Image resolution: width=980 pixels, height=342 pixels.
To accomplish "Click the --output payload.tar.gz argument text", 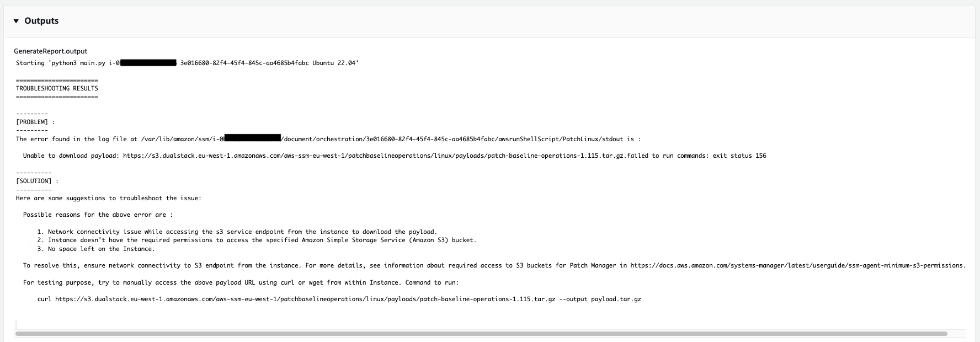I will coord(601,300).
